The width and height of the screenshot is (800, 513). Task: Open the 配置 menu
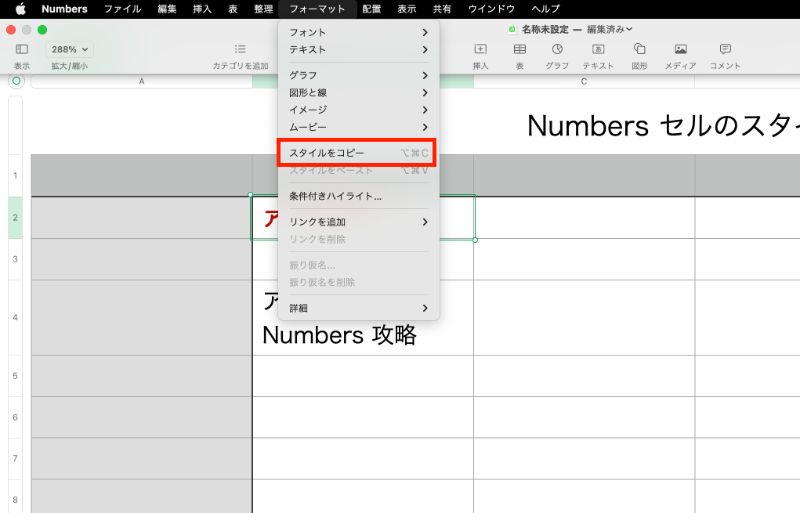(371, 9)
